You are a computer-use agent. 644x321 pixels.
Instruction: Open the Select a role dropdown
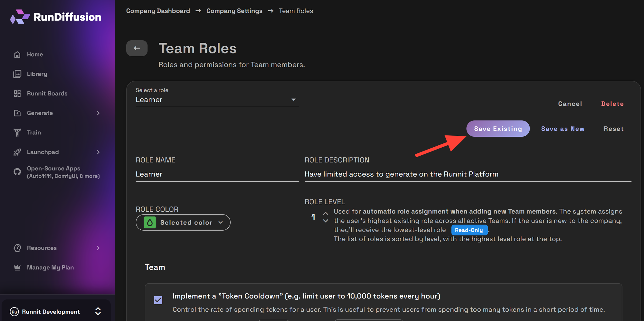click(217, 100)
